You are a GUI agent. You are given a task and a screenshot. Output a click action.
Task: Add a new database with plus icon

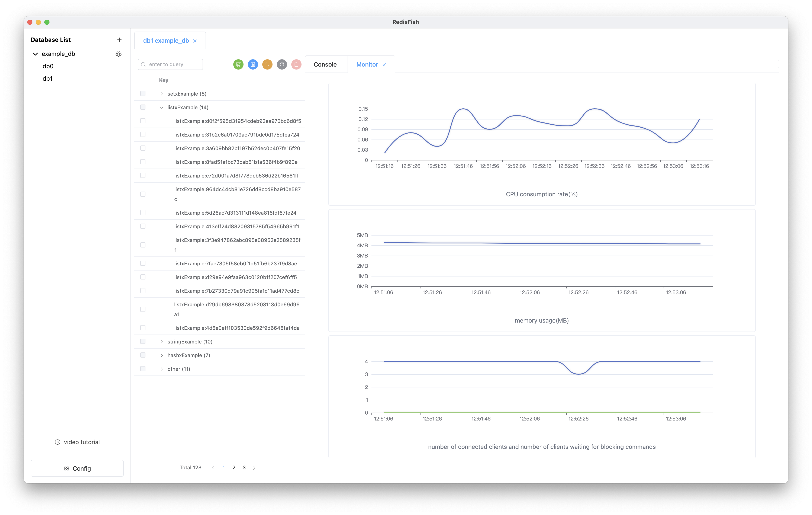tap(119, 40)
